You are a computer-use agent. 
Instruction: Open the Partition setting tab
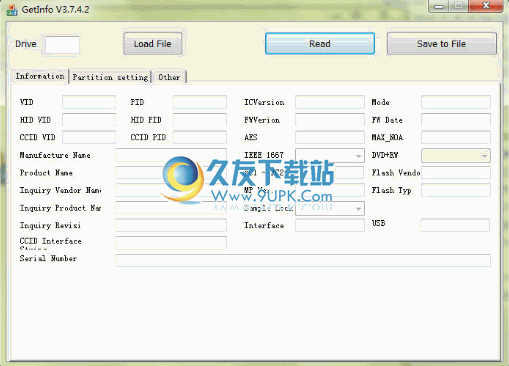(110, 77)
